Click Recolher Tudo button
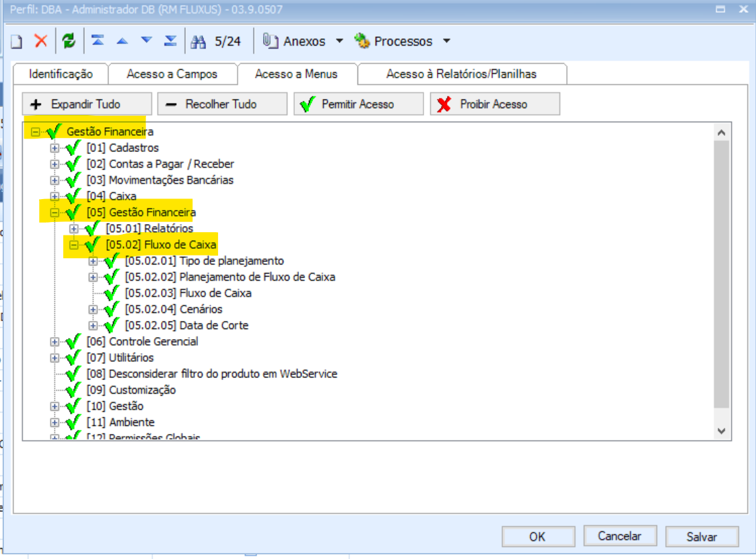 (x=222, y=104)
